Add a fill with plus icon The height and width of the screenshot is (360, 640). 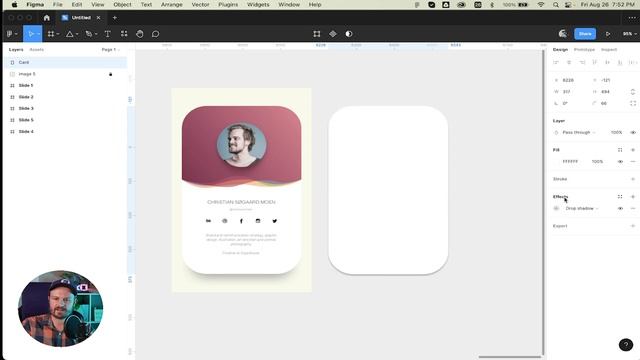(633, 150)
